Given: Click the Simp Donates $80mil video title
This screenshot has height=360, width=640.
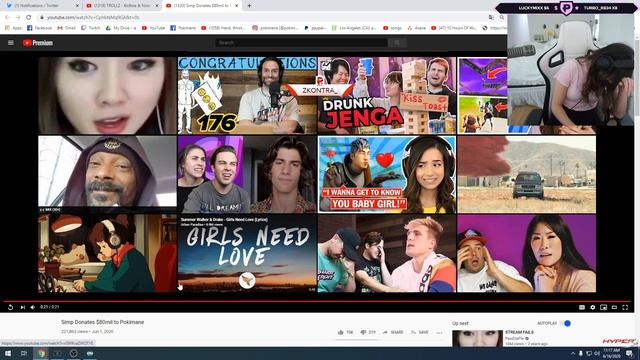Looking at the screenshot, I should pyautogui.click(x=102, y=322).
